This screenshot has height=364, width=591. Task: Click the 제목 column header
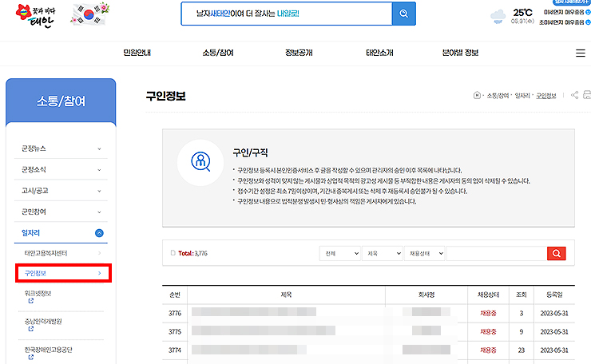286,295
